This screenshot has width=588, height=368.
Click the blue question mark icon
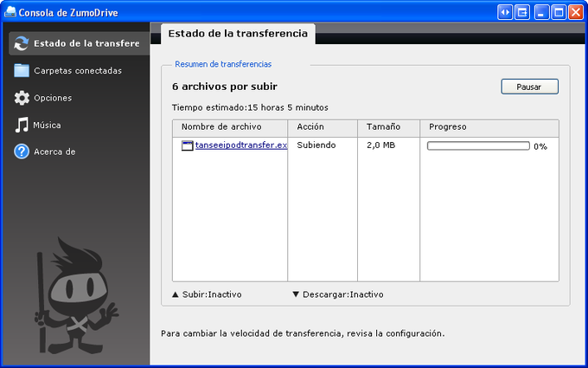22,152
